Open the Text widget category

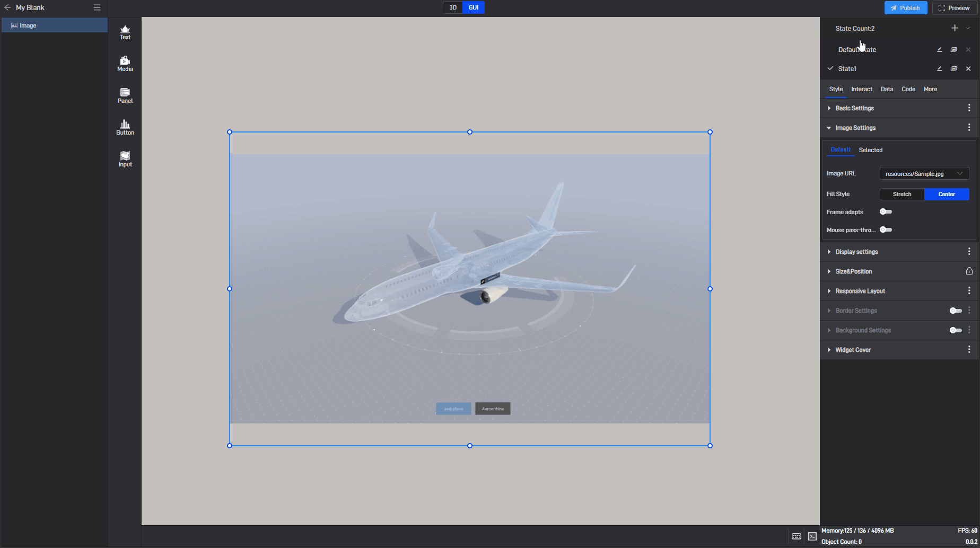[125, 32]
